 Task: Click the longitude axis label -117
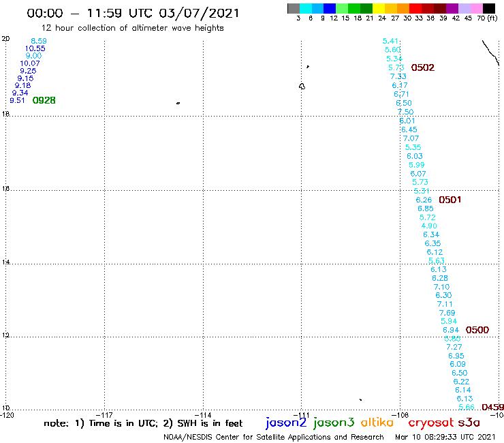(x=104, y=415)
